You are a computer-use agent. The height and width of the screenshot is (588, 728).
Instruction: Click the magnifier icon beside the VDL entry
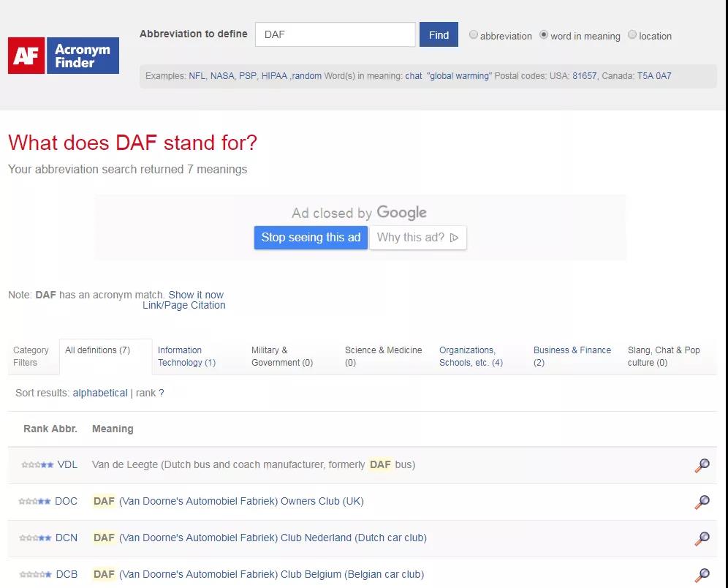pyautogui.click(x=702, y=465)
